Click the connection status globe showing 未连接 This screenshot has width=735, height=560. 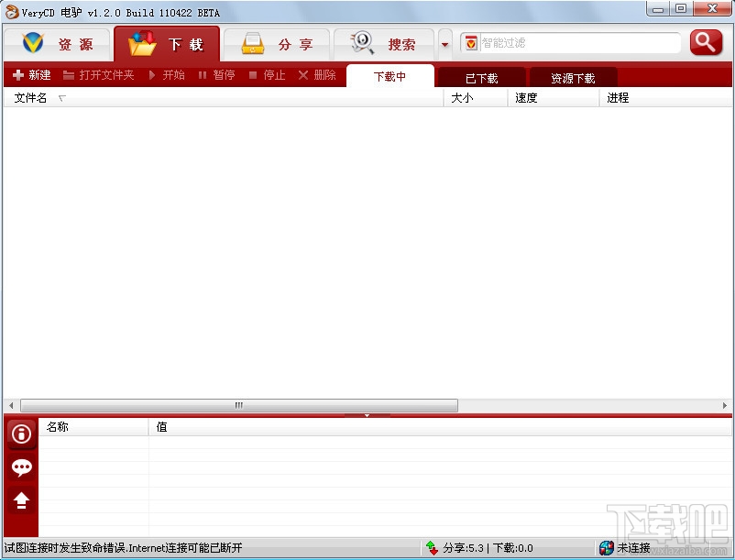pyautogui.click(x=607, y=547)
